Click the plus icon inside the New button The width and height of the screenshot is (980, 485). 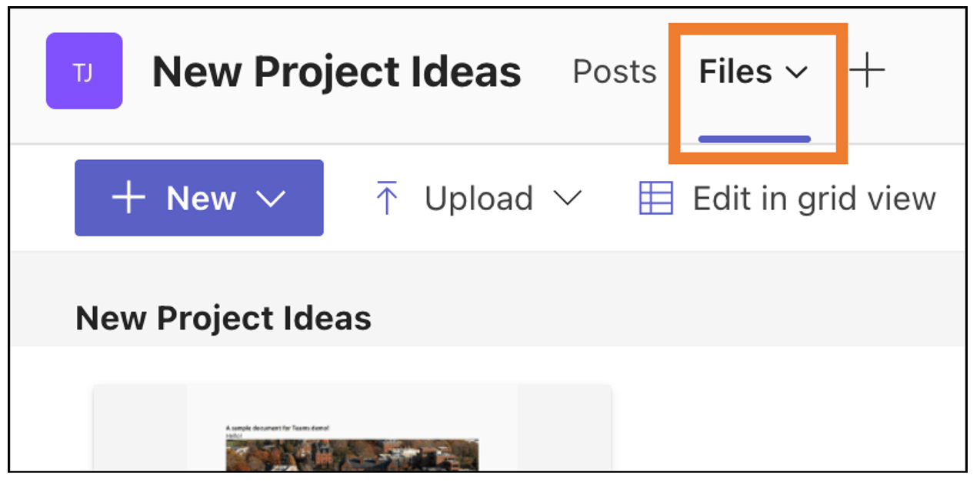(128, 199)
